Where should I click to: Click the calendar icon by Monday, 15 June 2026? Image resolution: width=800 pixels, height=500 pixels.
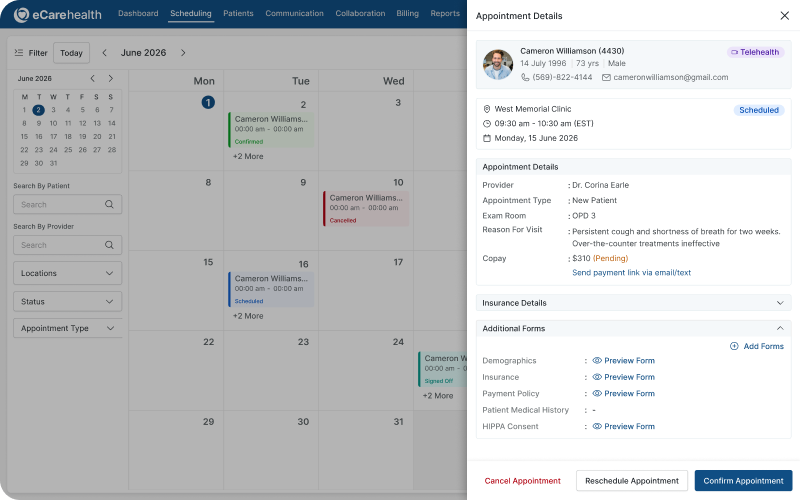click(487, 138)
